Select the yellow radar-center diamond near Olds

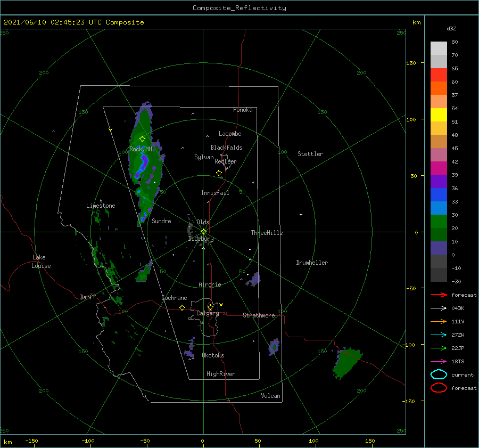click(203, 232)
